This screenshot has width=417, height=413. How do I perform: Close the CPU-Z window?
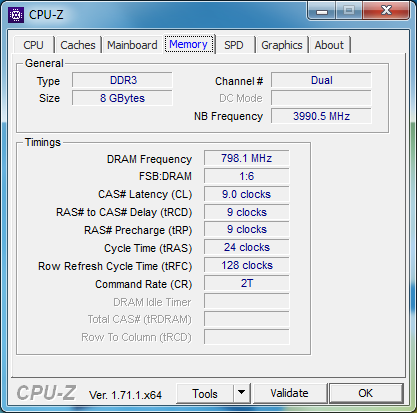386,11
